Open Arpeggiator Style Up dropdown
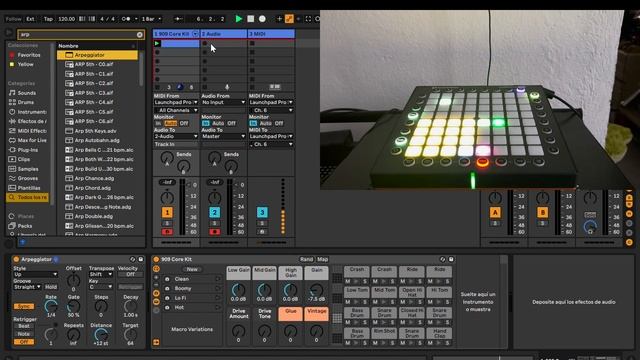640x360 pixels. (36, 274)
